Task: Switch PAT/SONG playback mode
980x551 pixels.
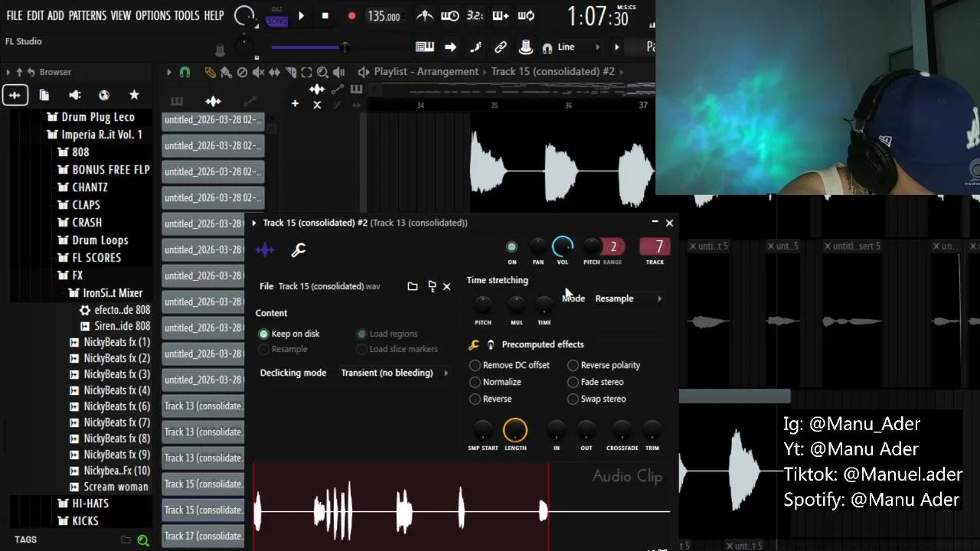Action: (x=277, y=16)
